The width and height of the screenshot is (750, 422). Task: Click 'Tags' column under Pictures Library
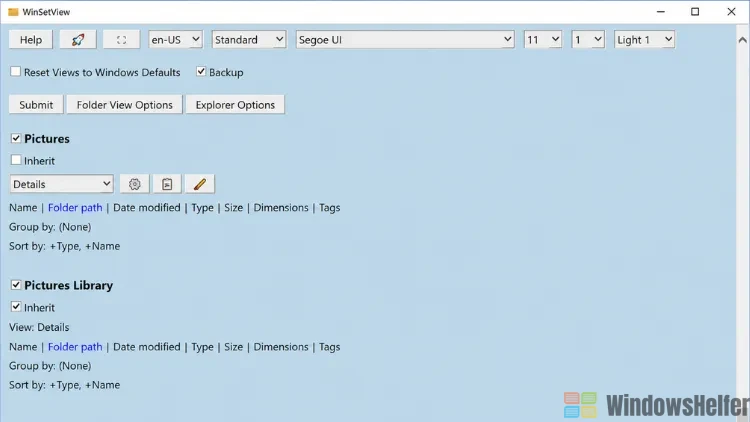pos(330,347)
